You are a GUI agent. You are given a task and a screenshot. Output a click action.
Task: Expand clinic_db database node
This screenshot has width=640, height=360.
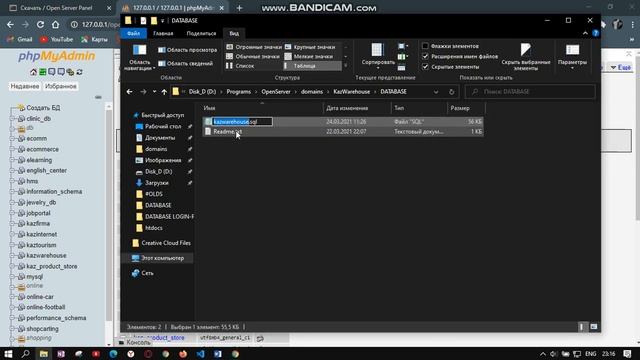pos(12,119)
